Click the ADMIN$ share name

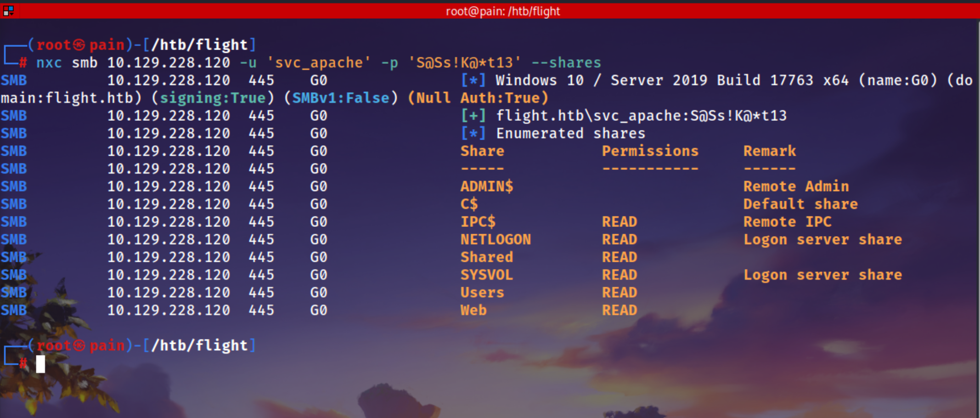point(487,186)
